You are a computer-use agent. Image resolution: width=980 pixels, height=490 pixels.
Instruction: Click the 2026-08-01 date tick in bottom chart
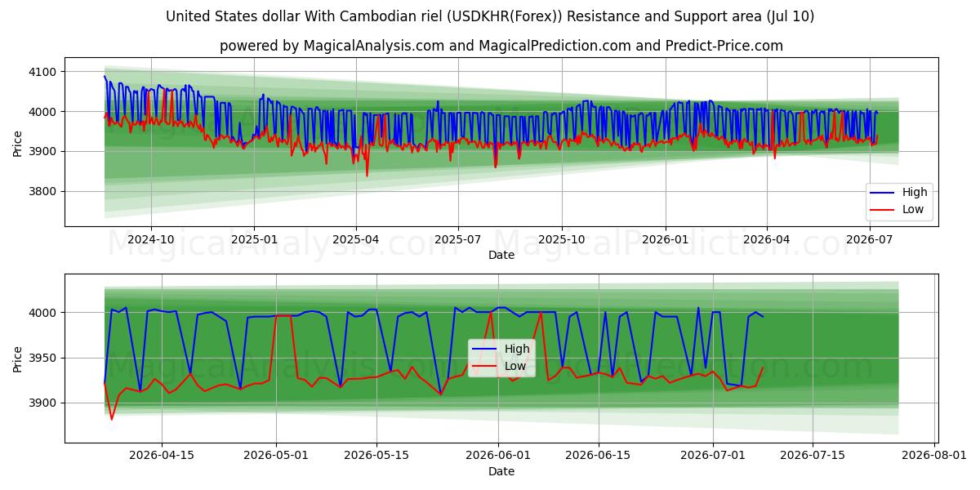click(x=935, y=456)
